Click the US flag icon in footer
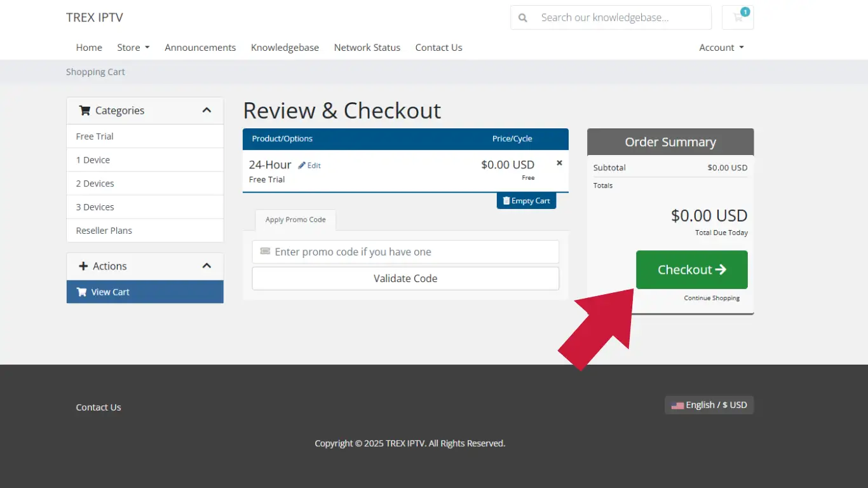 (677, 405)
